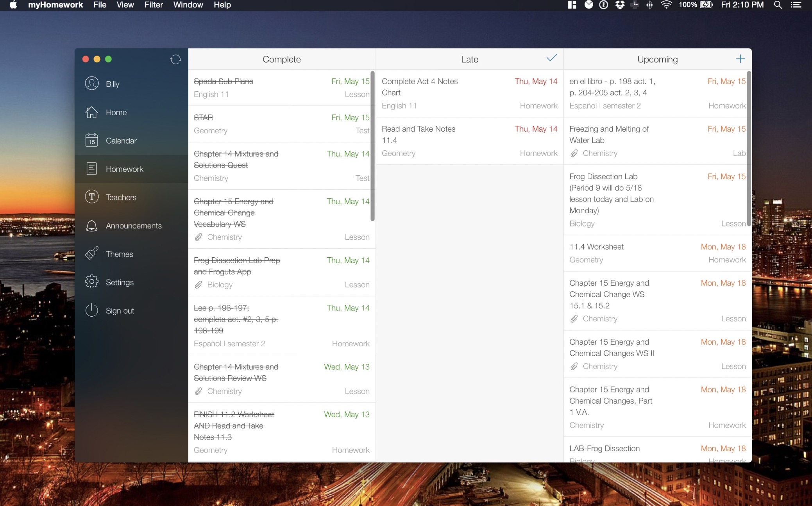
Task: Open Announcements bell icon
Action: point(92,225)
